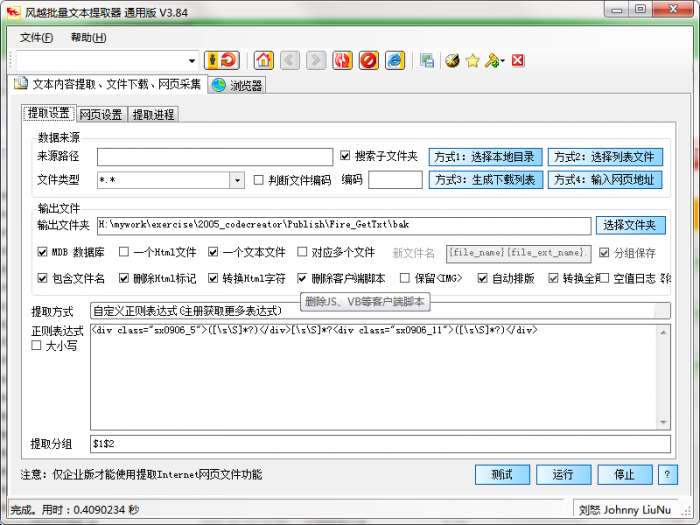The image size is (700, 525).
Task: Toggle 搜索子文件夹 checkbox
Action: tap(345, 156)
